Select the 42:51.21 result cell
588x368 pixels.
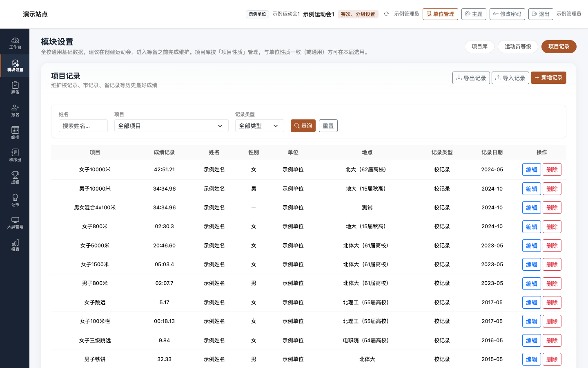point(164,169)
